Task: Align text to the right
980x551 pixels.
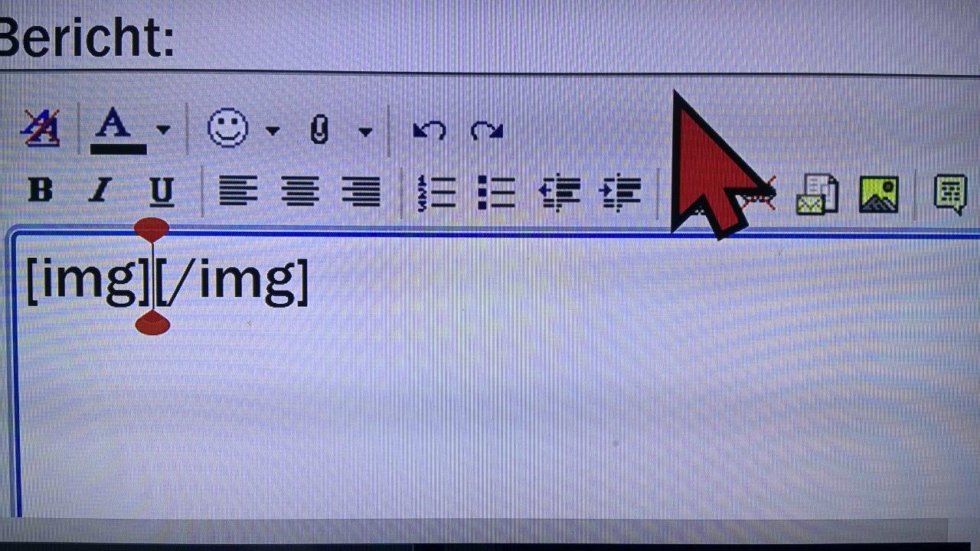Action: click(361, 191)
